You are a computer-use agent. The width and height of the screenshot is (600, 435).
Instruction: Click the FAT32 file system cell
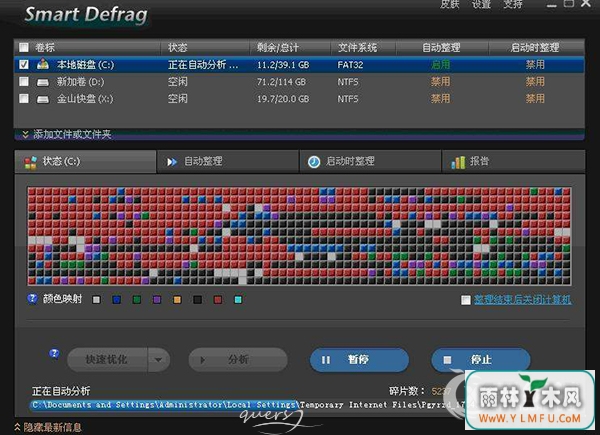pyautogui.click(x=350, y=65)
